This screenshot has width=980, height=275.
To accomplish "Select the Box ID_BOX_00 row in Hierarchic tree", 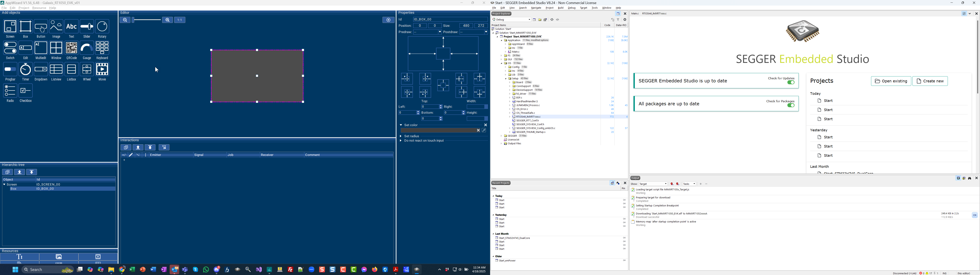I will [x=59, y=189].
